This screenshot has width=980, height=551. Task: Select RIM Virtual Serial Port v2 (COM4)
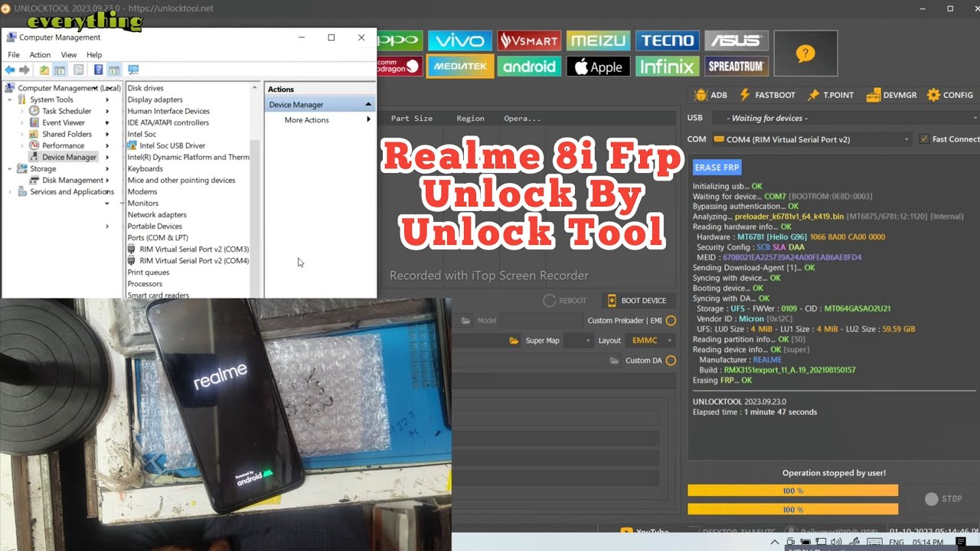pyautogui.click(x=188, y=261)
